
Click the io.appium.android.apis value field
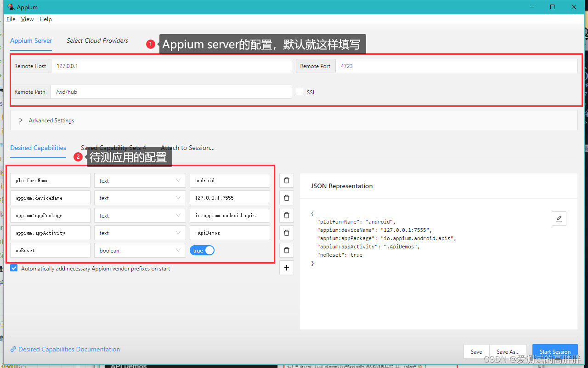[x=230, y=215]
